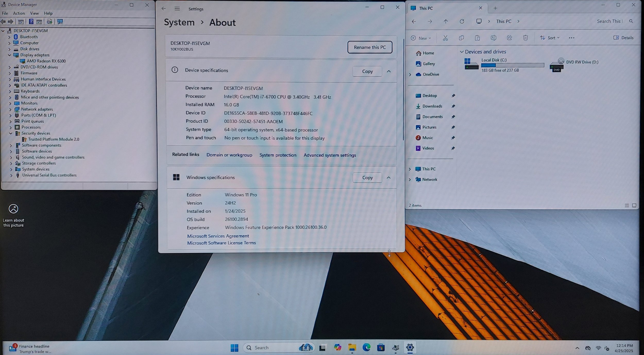
Task: Collapse the Device specifications section
Action: pyautogui.click(x=389, y=71)
